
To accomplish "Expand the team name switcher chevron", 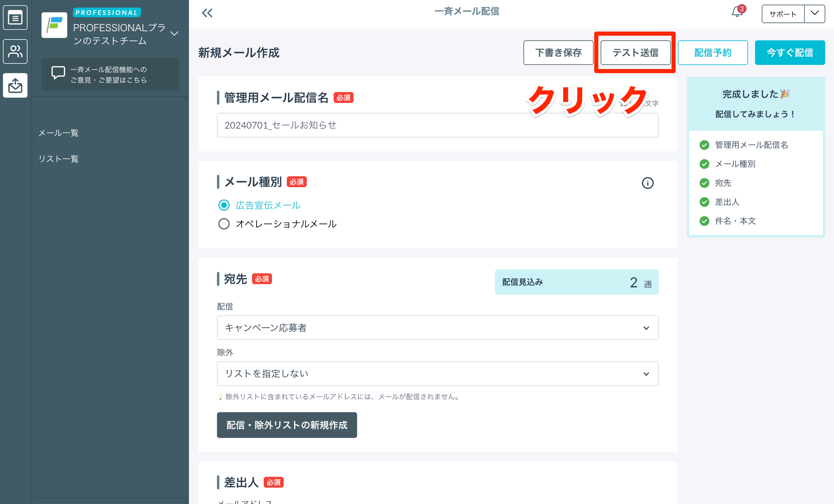I will pos(175,33).
